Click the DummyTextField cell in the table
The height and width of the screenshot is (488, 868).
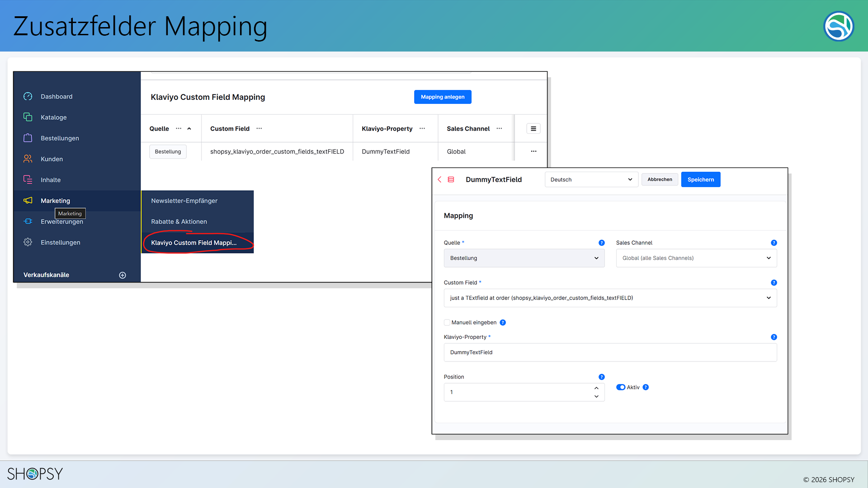tap(386, 151)
